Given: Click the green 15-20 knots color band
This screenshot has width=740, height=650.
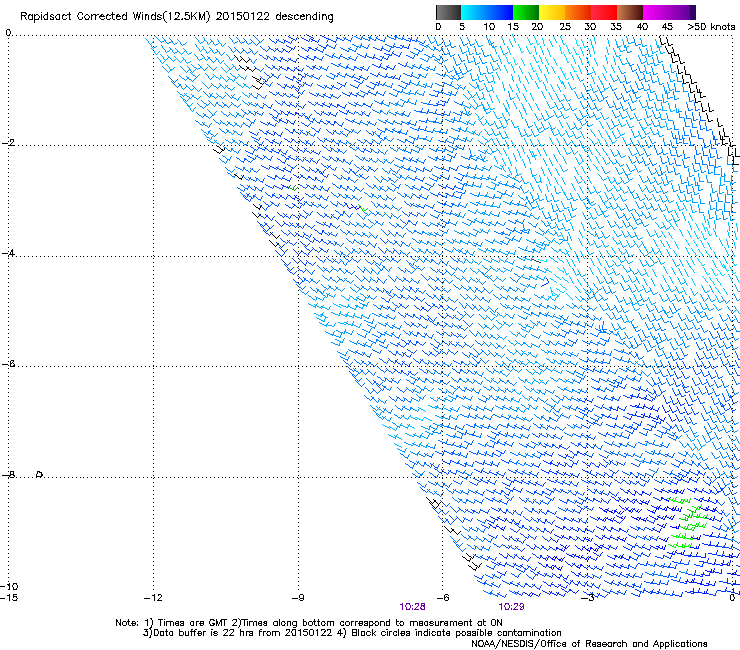Looking at the screenshot, I should click(x=526, y=12).
